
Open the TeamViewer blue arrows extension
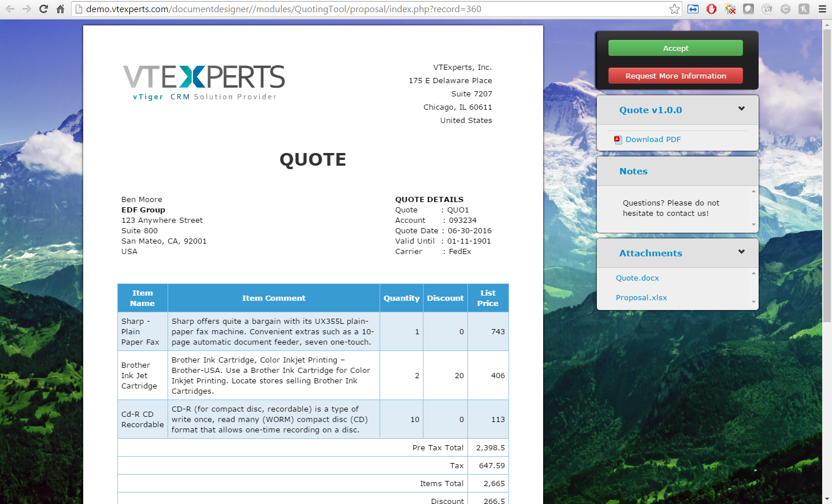pyautogui.click(x=693, y=9)
